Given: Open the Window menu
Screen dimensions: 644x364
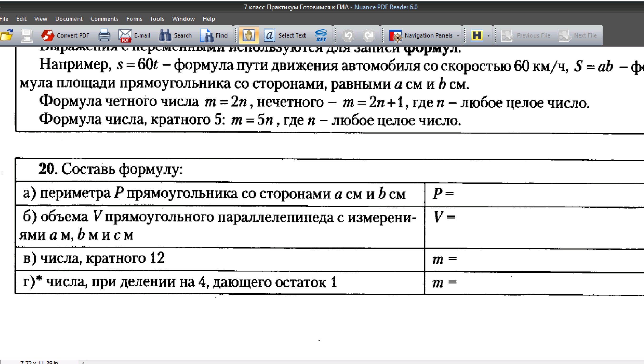Looking at the screenshot, I should pyautogui.click(x=183, y=19).
